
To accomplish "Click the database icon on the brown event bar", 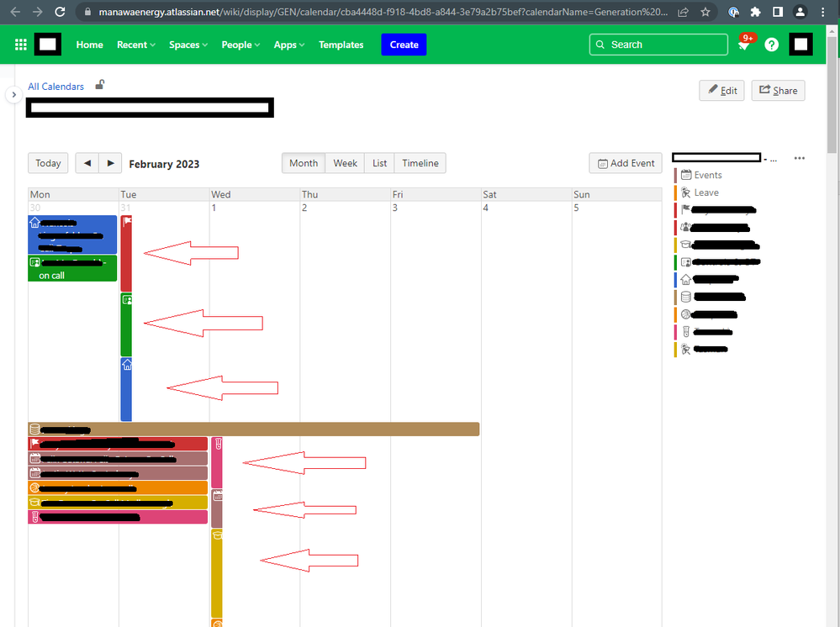I will click(34, 429).
